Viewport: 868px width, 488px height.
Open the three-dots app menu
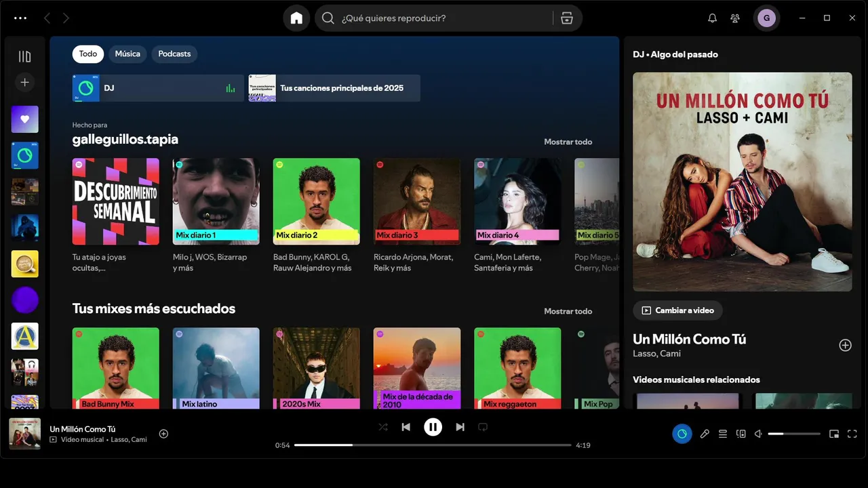(20, 18)
